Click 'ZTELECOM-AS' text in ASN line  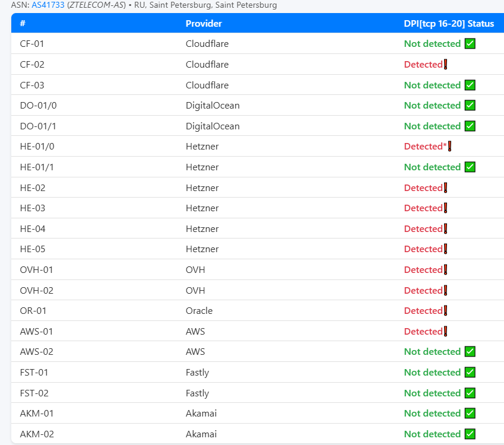pyautogui.click(x=97, y=5)
